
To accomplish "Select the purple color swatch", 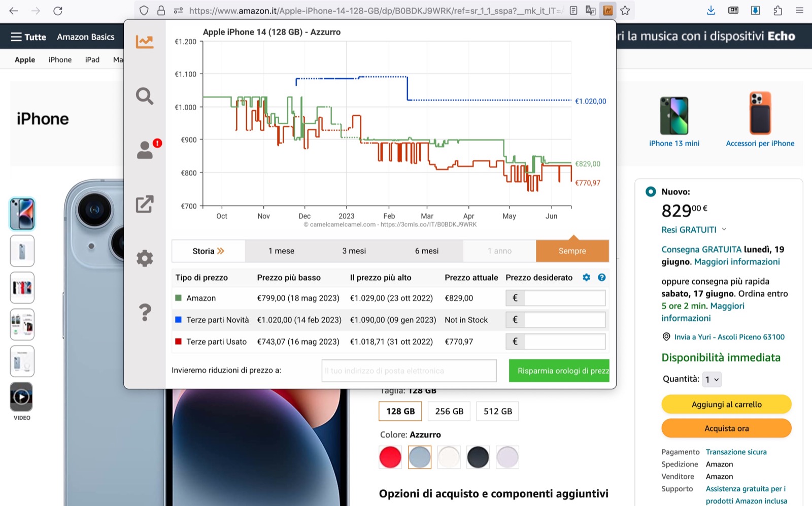I will coord(507,457).
